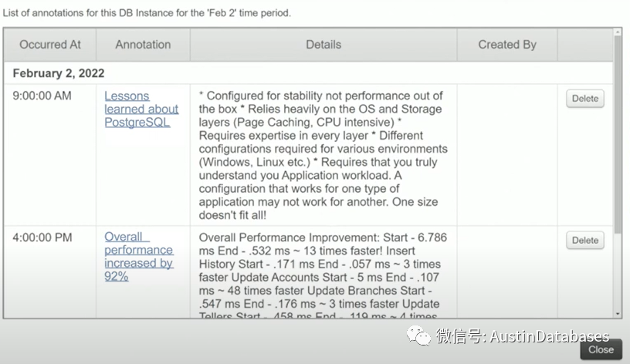This screenshot has height=364, width=630.
Task: Click the scrollbar up arrow
Action: pos(618,32)
